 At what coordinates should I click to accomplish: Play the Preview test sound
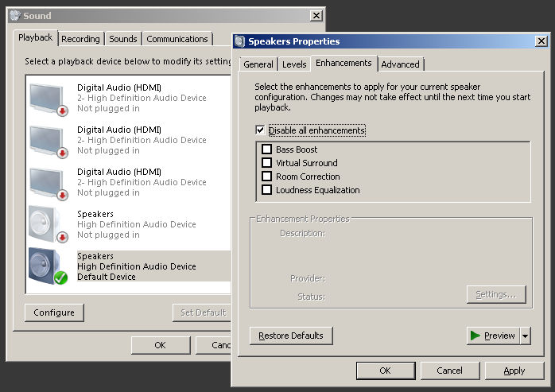pyautogui.click(x=493, y=336)
